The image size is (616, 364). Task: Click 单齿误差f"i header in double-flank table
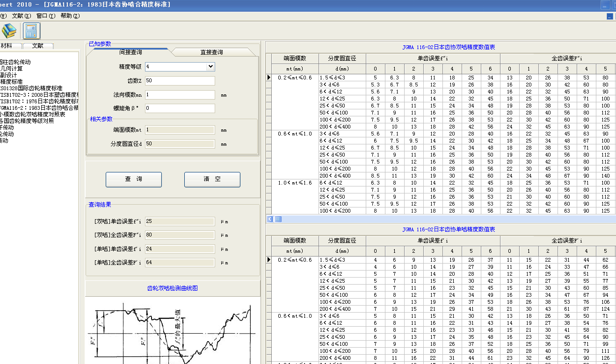(x=433, y=58)
